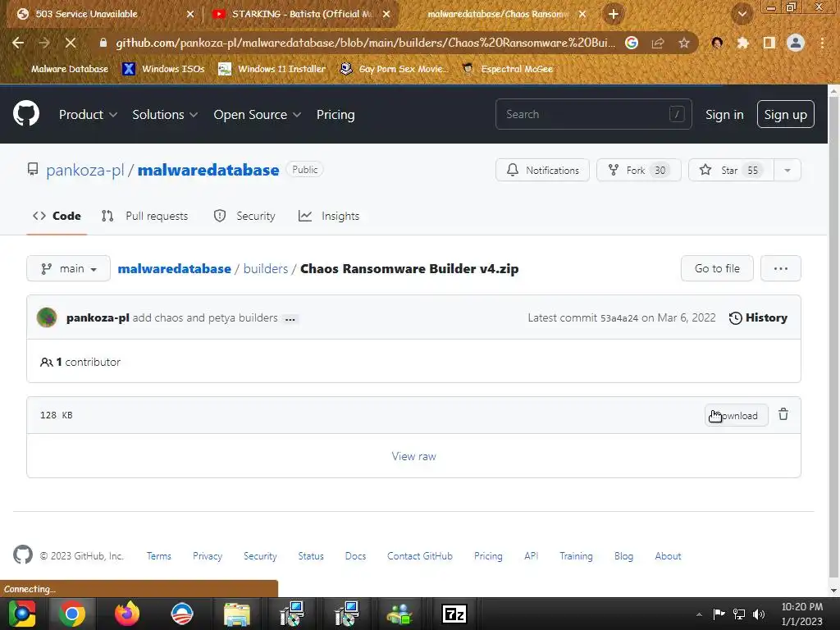Image resolution: width=840 pixels, height=630 pixels.
Task: Open Windows ISOs bookmark
Action: (x=163, y=69)
